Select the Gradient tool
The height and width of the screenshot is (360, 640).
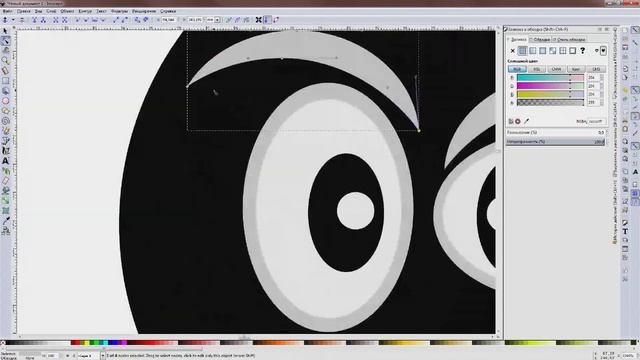[x=5, y=201]
